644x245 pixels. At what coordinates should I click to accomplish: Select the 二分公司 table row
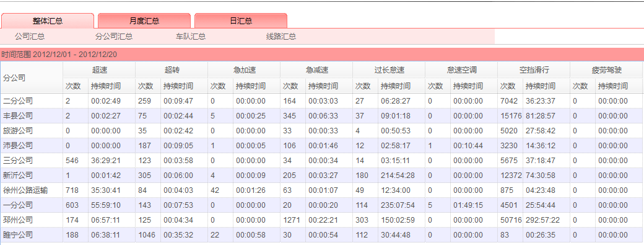tap(322, 101)
